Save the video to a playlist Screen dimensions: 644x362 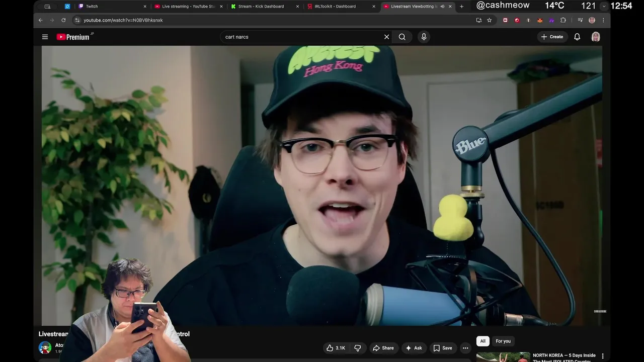[x=443, y=348]
